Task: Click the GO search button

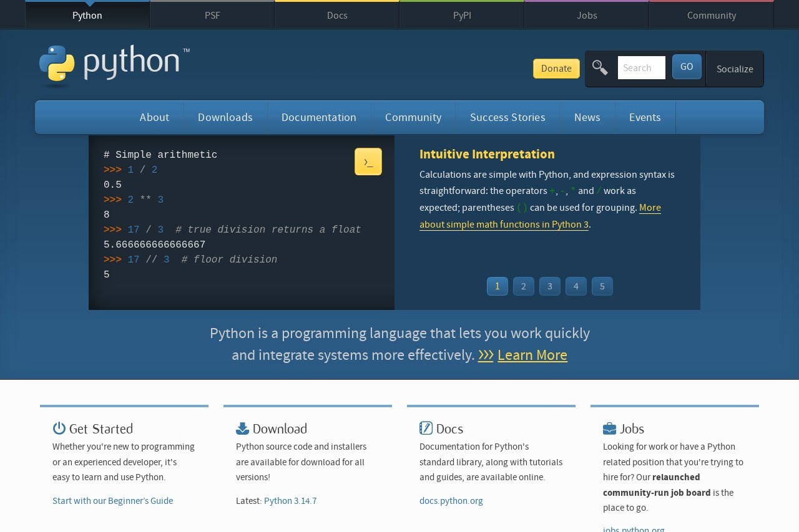Action: pyautogui.click(x=687, y=67)
